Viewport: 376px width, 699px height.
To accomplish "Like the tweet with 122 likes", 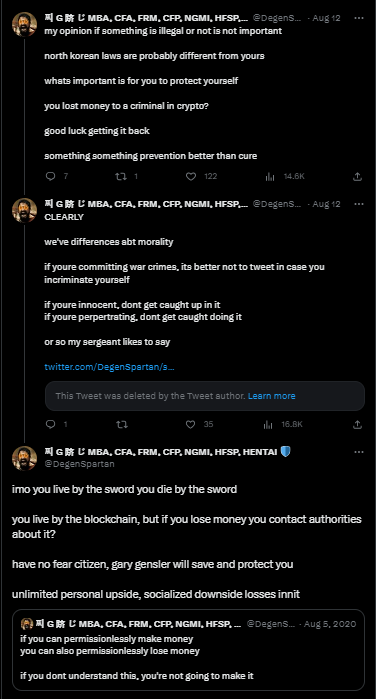I will click(191, 177).
